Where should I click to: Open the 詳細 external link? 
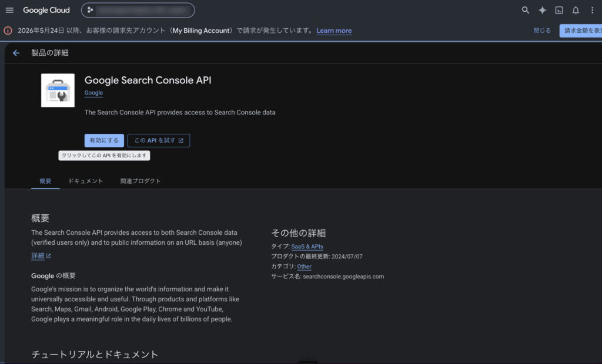tap(41, 256)
